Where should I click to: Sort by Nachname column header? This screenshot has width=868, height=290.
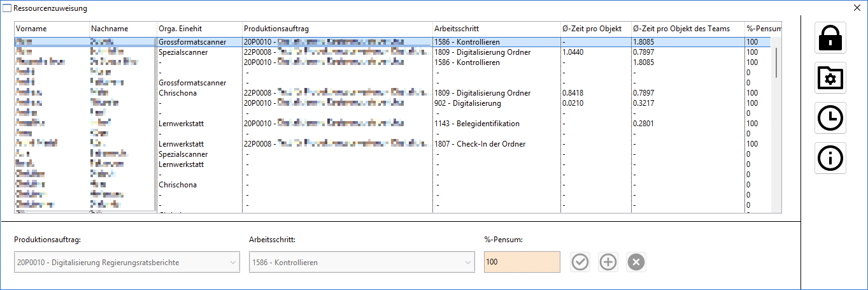click(122, 29)
